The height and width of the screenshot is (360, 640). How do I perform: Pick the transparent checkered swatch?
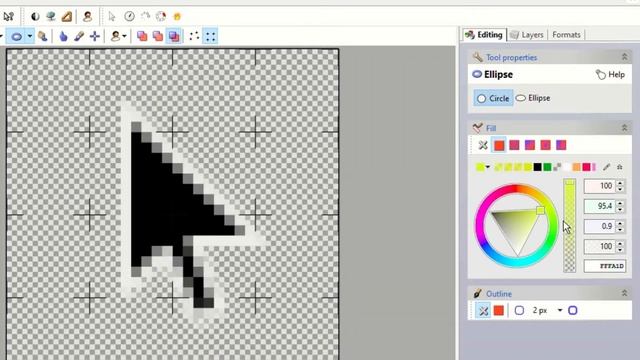point(557,167)
